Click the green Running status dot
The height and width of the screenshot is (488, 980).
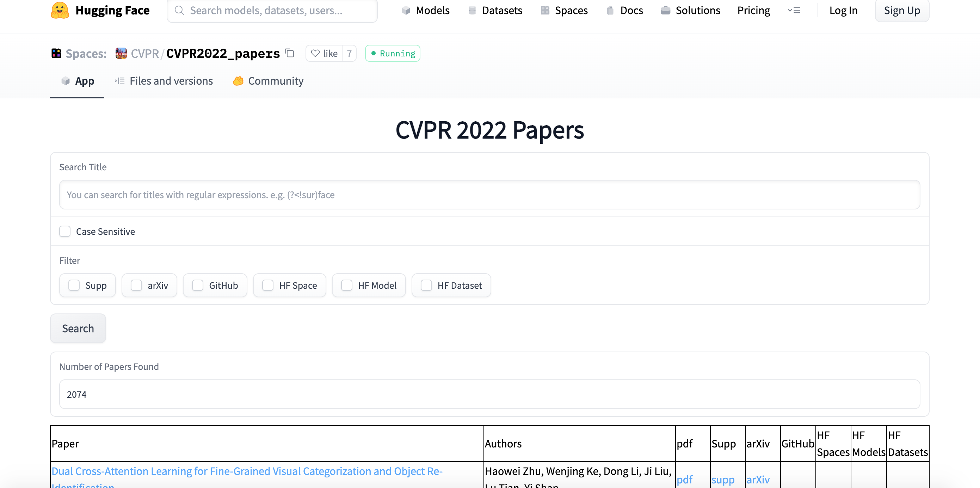point(373,53)
